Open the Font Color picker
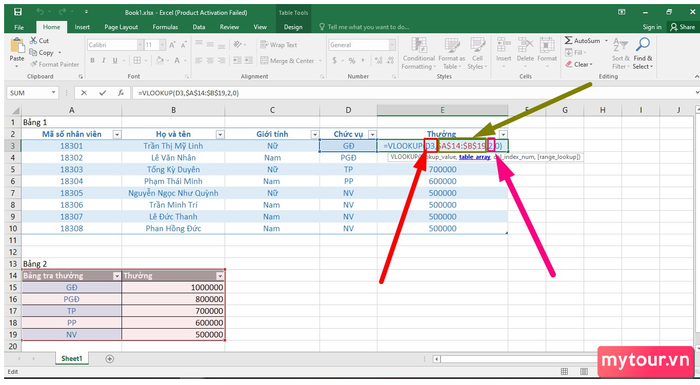The height and width of the screenshot is (385, 700). (177, 61)
